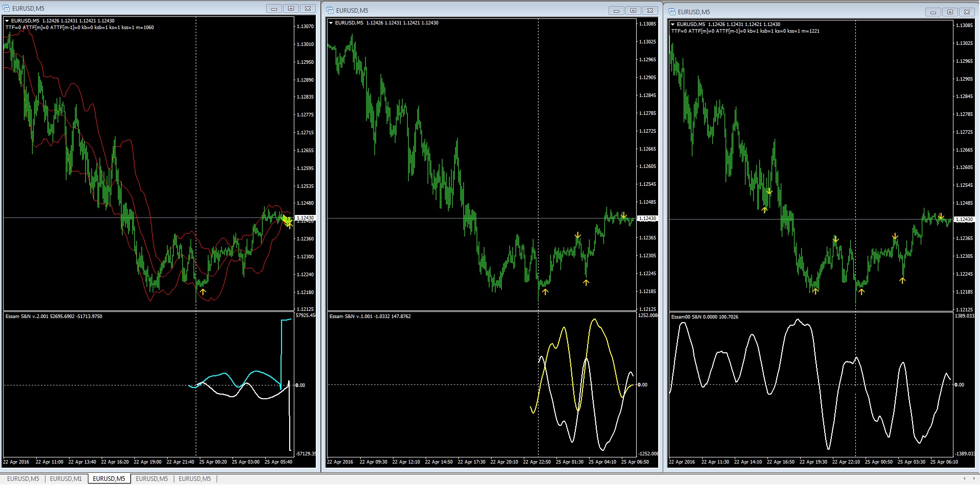Viewport: 980px width, 485px height.
Task: Click current price tag 1.12430 in left chart
Action: [305, 218]
